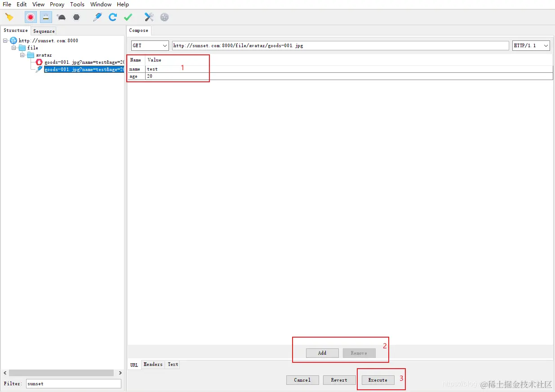Click the Compose pen icon in toolbar
Image resolution: width=555 pixels, height=392 pixels.
(x=98, y=17)
